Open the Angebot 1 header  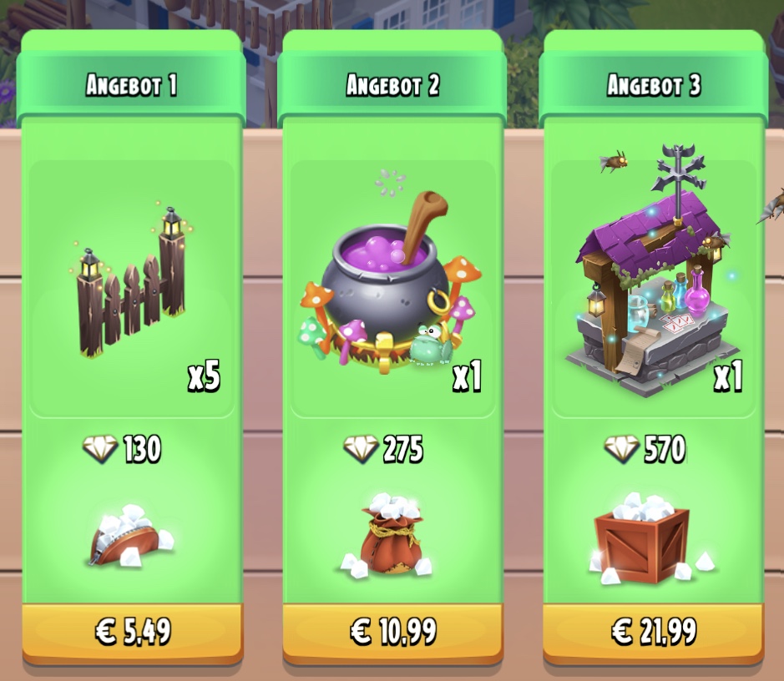(131, 84)
